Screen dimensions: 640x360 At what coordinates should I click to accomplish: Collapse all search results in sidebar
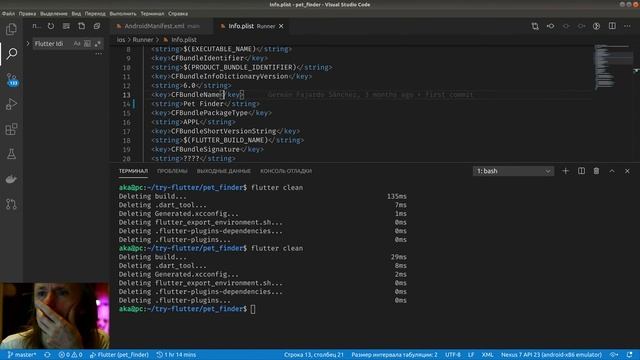click(x=97, y=26)
